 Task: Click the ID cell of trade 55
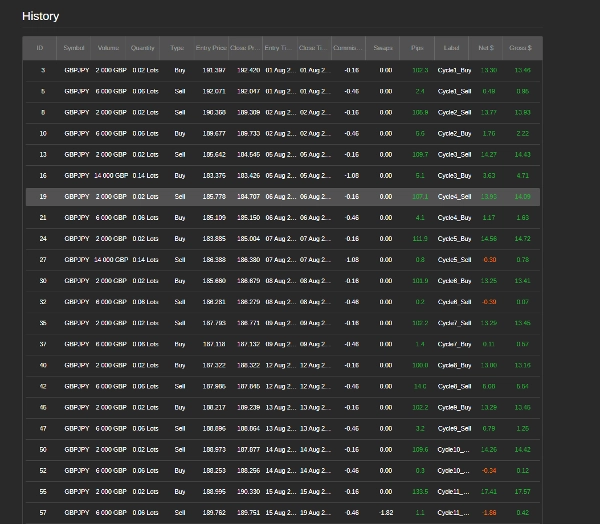[43, 492]
